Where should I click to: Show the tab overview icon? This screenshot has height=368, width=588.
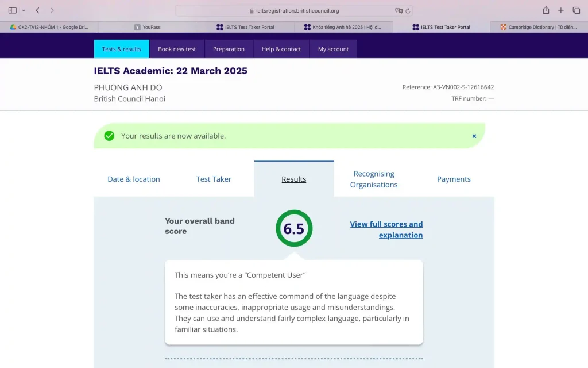576,10
